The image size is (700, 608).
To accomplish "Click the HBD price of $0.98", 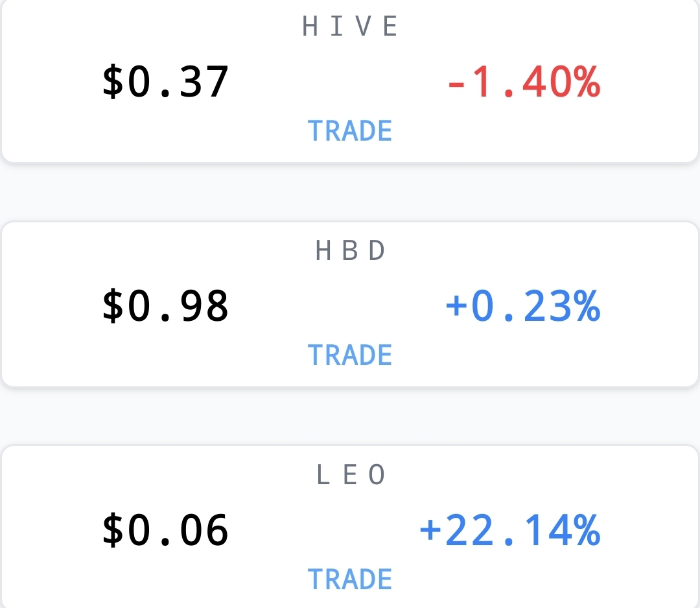I will (166, 306).
